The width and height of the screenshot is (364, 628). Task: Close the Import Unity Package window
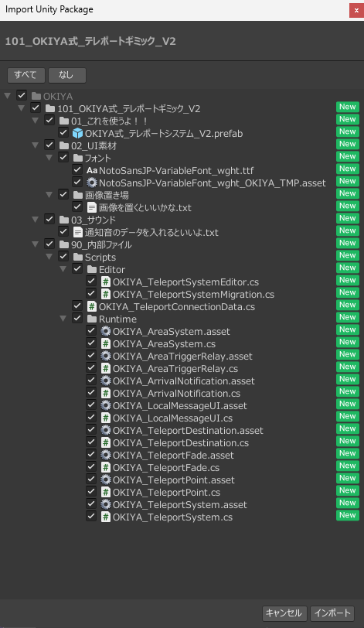coord(356,10)
